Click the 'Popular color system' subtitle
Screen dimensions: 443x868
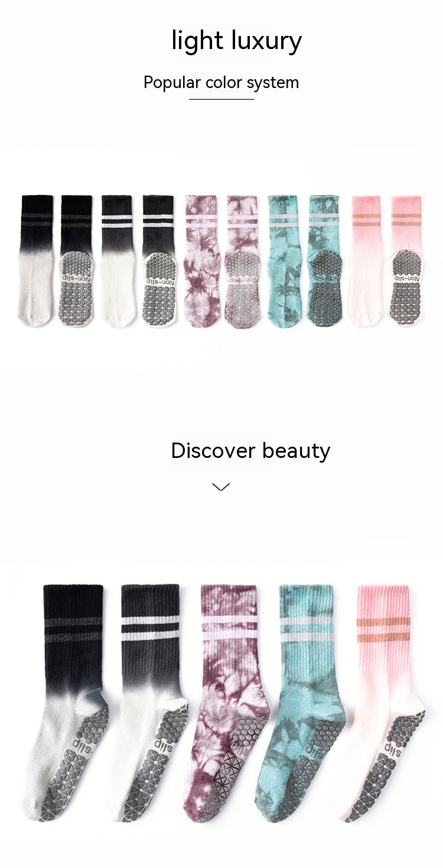221,82
